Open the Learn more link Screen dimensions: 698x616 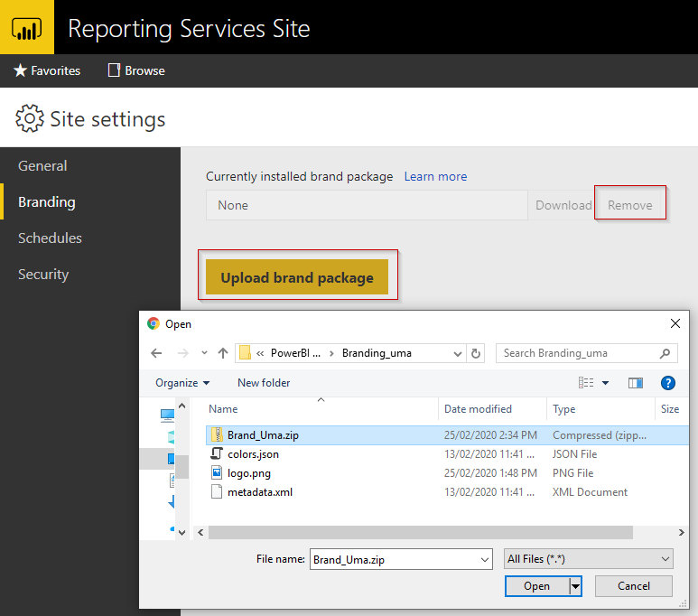coord(435,176)
